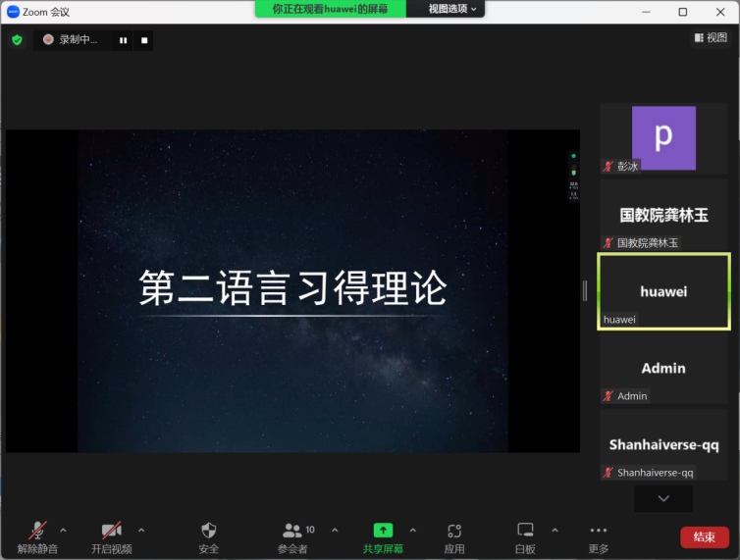
Task: Open the View Options (视图选项) dropdown
Action: point(453,9)
